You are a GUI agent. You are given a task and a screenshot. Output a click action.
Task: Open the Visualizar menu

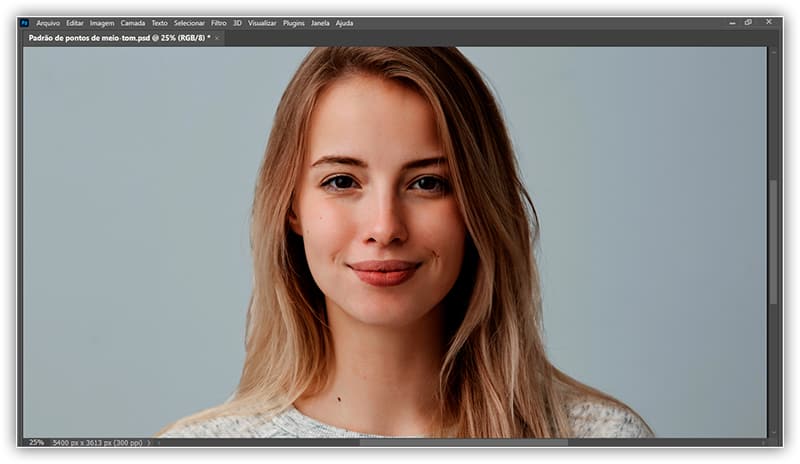pyautogui.click(x=262, y=23)
